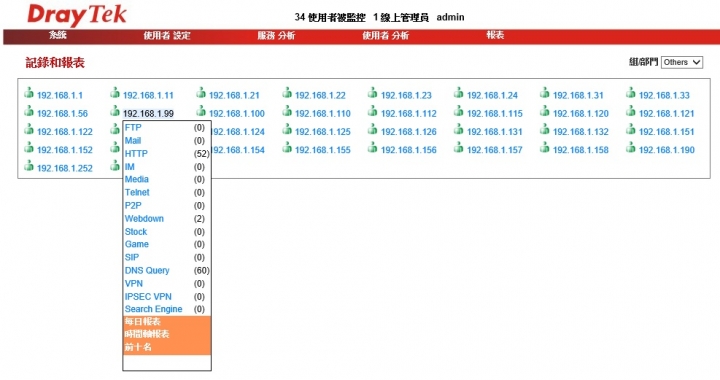
Task: Choose SIP in the popup list
Action: click(132, 257)
